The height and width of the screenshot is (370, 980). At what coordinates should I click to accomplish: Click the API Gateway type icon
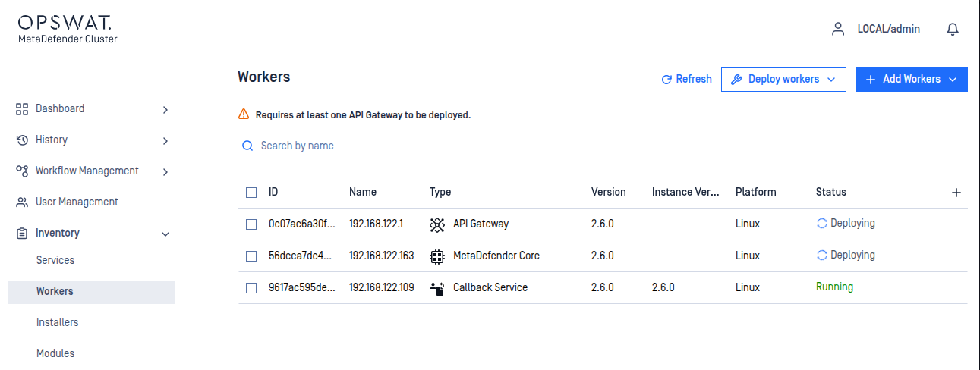(436, 224)
